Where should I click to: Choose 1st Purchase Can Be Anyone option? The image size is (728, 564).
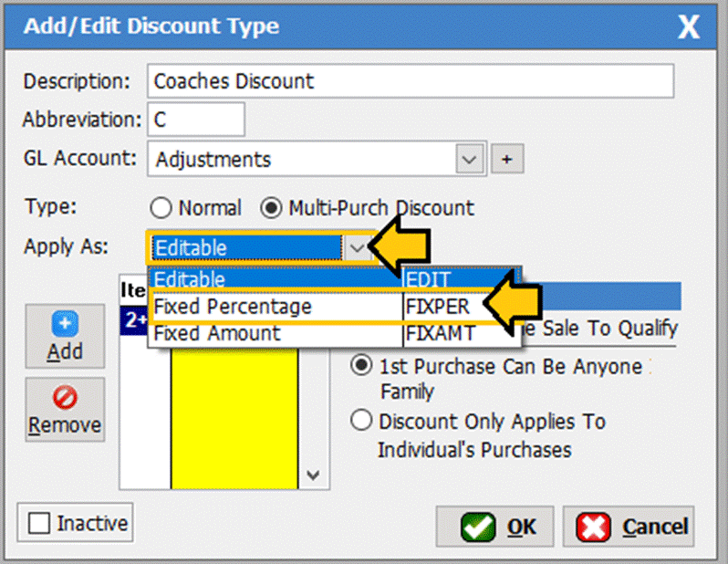[x=362, y=366]
